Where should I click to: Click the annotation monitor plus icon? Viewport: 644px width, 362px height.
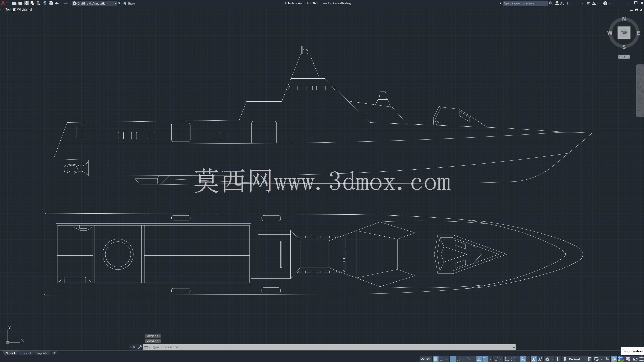tap(557, 359)
